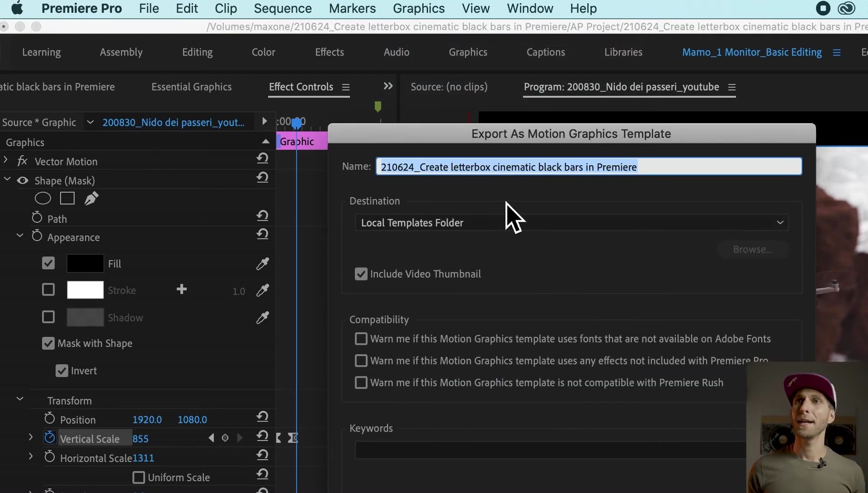This screenshot has height=493, width=868.
Task: Open Effect Controls panel menu
Action: tap(346, 87)
